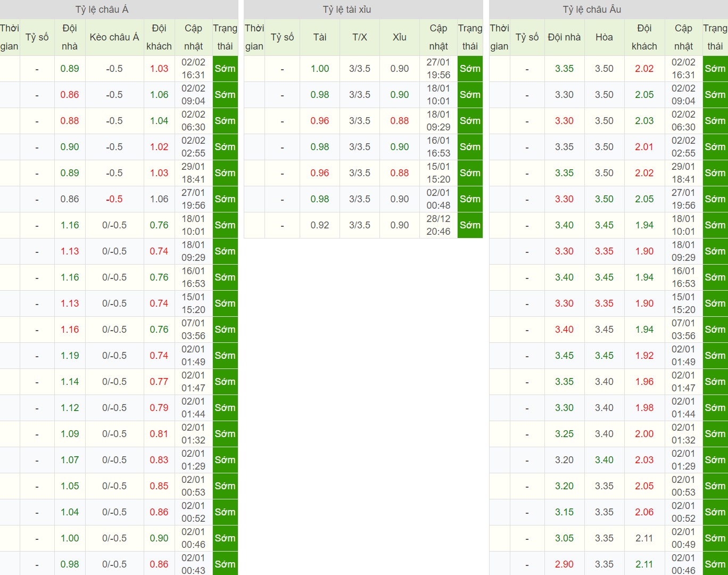728x575 pixels.
Task: Click home odds 2.90 in châu Âu table
Action: [564, 564]
